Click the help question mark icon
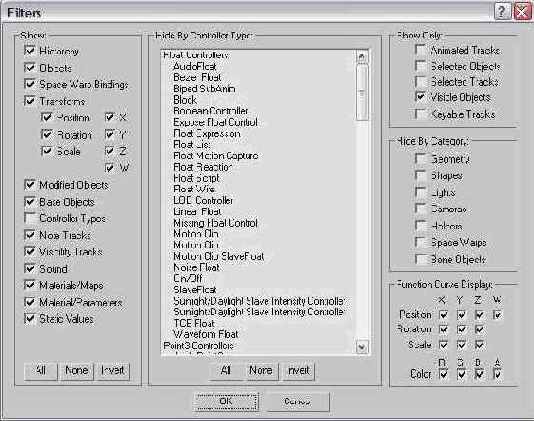534x421 pixels. [x=502, y=12]
